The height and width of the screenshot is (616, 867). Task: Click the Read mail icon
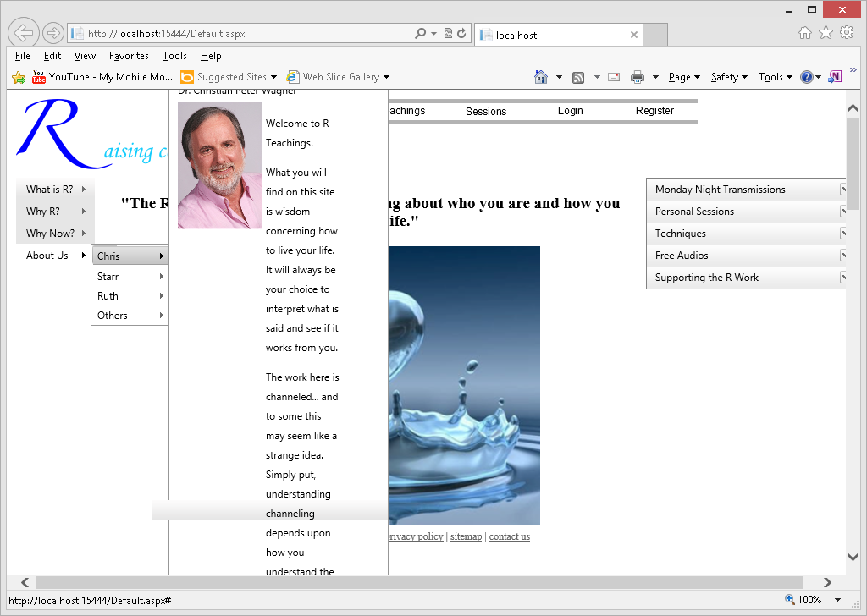614,77
